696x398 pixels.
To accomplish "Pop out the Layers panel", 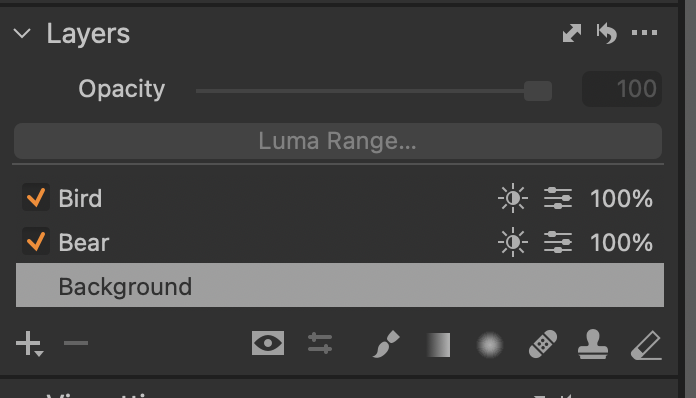I will (x=572, y=33).
